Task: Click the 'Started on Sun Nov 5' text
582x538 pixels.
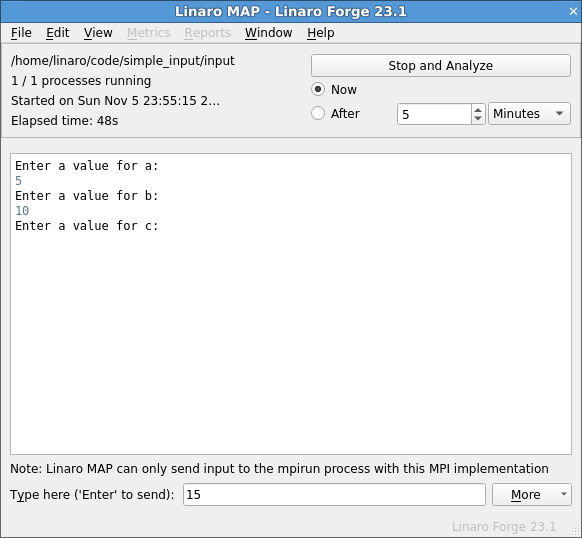Action: coord(115,101)
